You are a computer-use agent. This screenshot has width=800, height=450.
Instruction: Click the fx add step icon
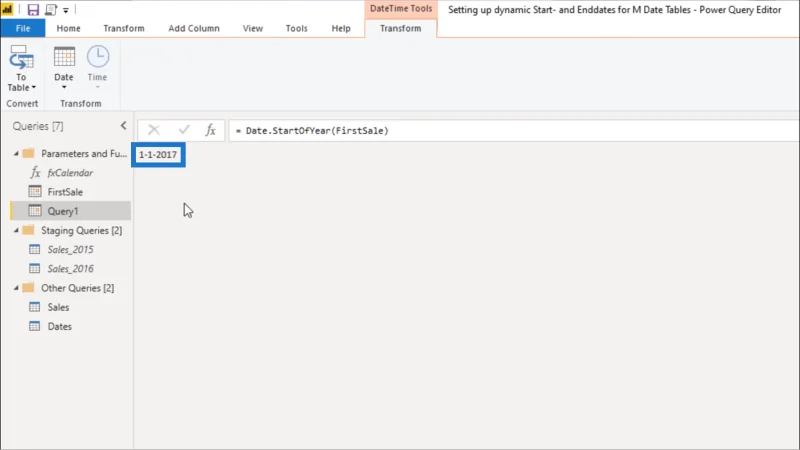point(210,130)
